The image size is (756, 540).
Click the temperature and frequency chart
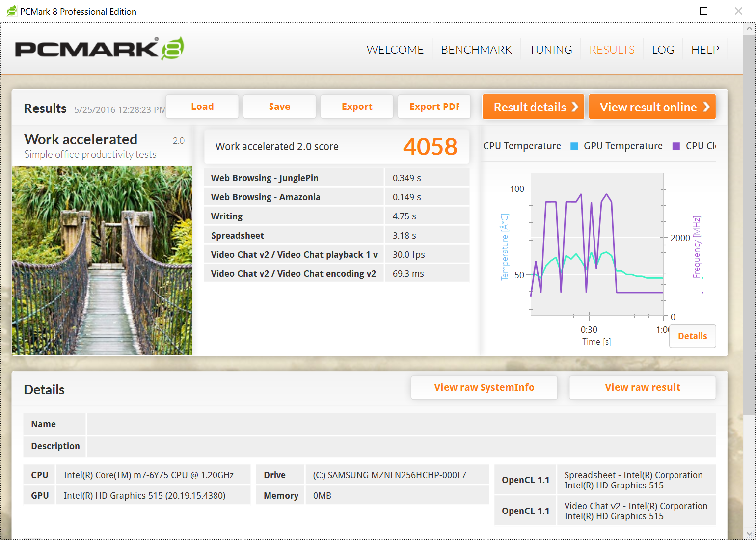point(597,244)
